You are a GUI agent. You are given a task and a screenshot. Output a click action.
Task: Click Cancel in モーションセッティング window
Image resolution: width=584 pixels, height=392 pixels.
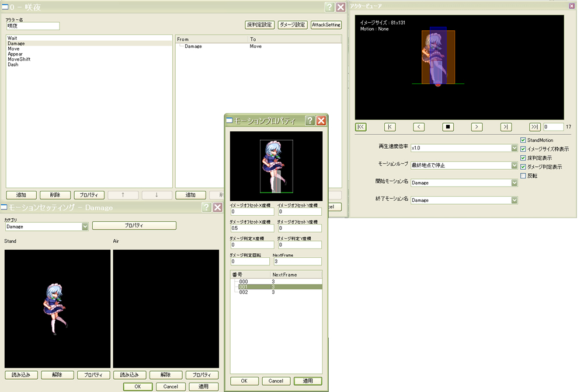point(171,386)
